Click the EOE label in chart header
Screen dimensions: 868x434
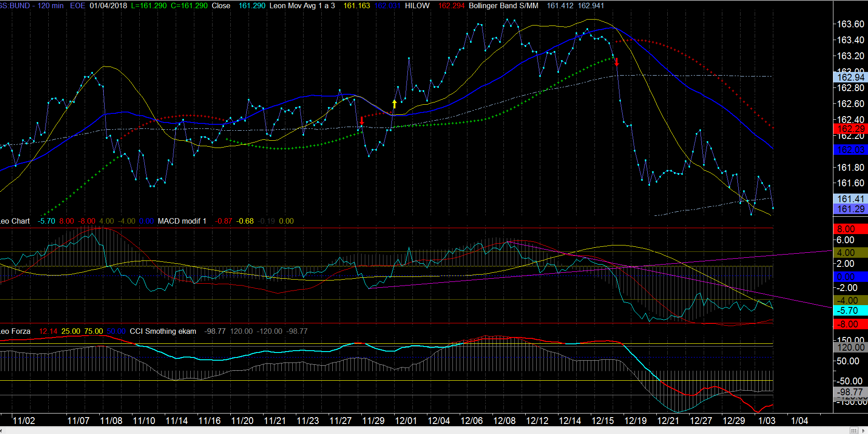77,6
